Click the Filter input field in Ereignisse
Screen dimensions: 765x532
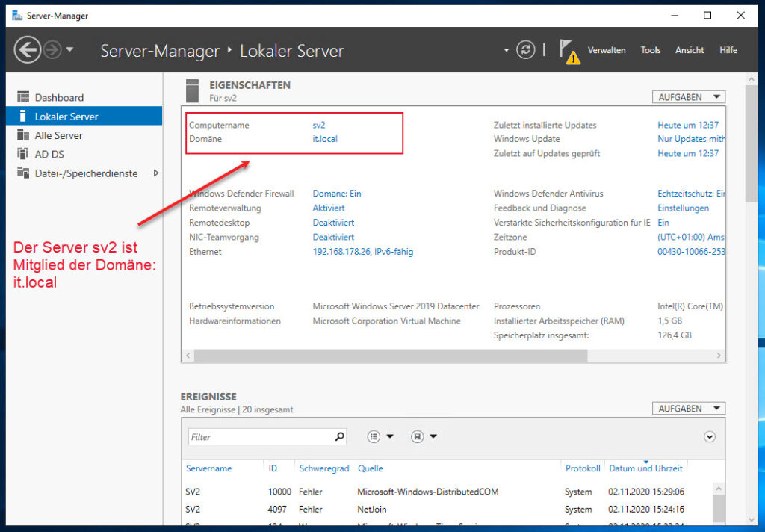pyautogui.click(x=260, y=437)
